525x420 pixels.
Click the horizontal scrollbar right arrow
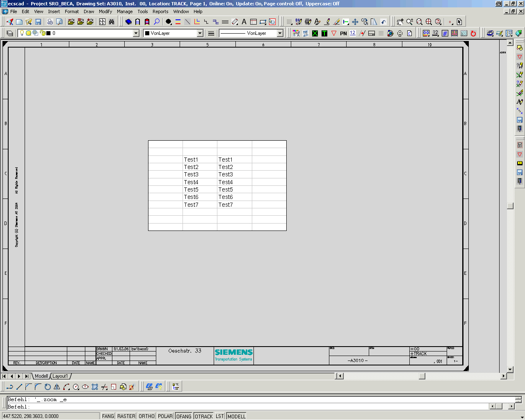click(x=504, y=376)
